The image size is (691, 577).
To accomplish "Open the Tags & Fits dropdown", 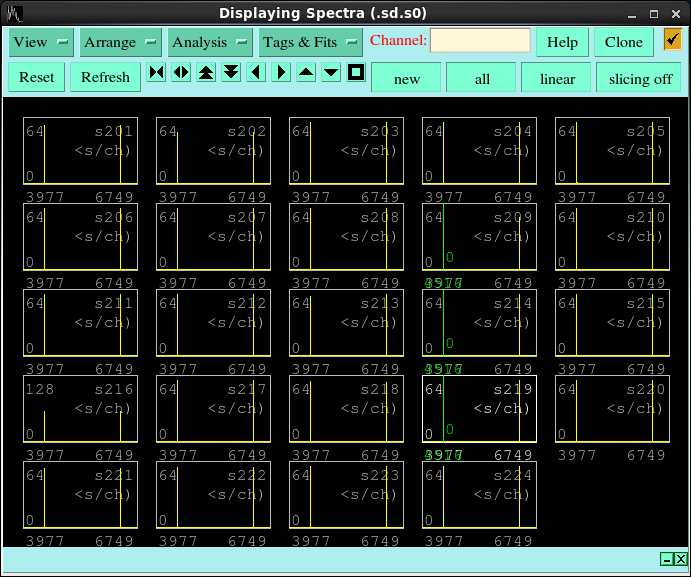I will [x=310, y=42].
